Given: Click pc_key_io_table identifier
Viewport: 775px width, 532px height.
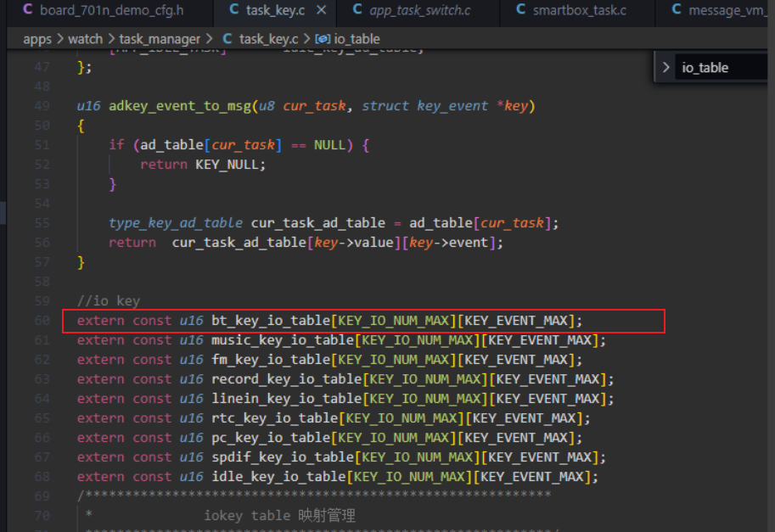Looking at the screenshot, I should pyautogui.click(x=271, y=438).
